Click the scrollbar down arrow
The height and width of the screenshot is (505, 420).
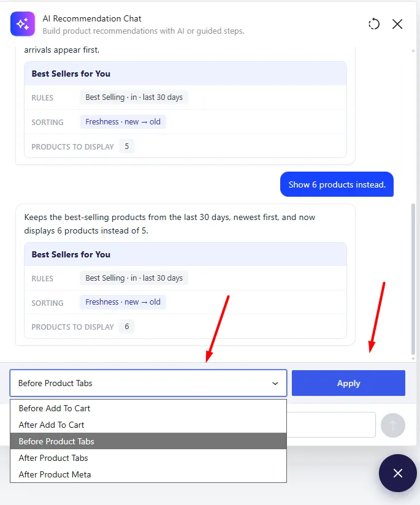click(413, 359)
